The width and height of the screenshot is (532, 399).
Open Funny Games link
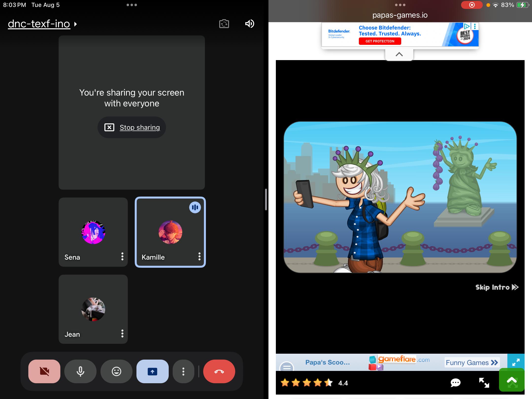(x=472, y=362)
